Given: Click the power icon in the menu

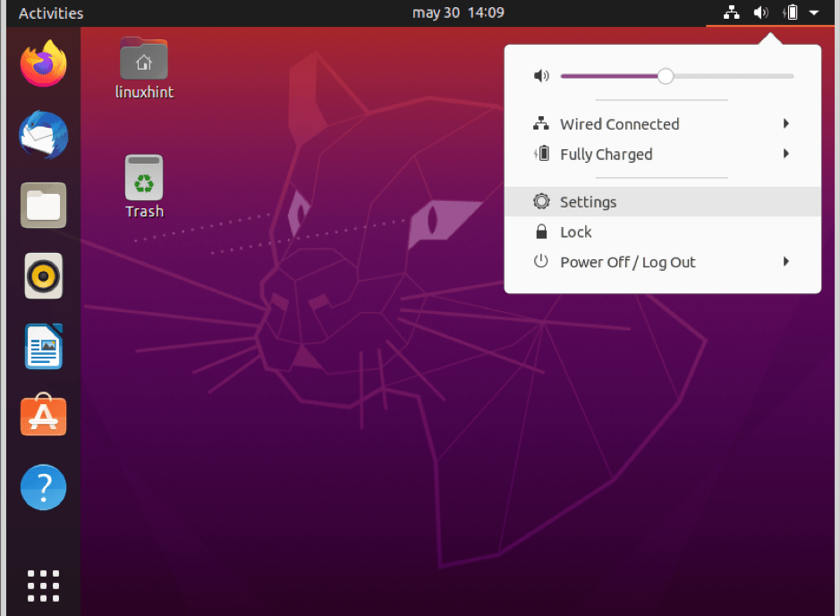Looking at the screenshot, I should pos(541,262).
